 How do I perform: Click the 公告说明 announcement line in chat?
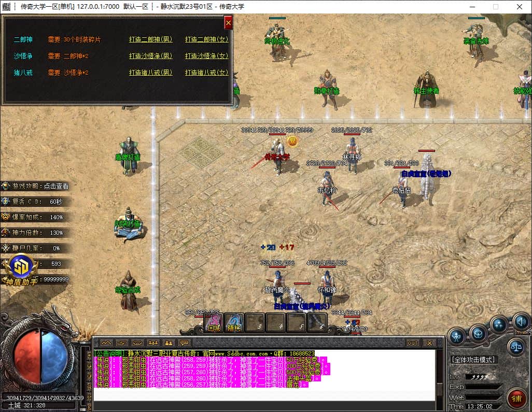pyautogui.click(x=205, y=353)
